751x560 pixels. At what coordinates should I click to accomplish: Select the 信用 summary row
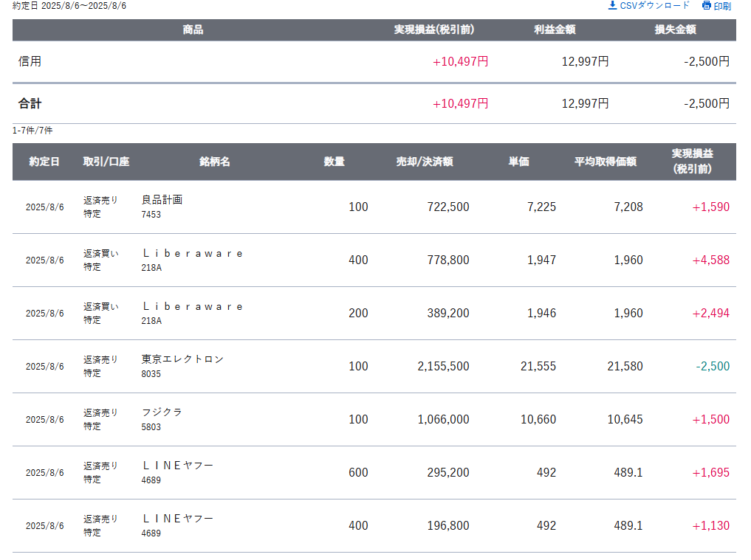[374, 62]
